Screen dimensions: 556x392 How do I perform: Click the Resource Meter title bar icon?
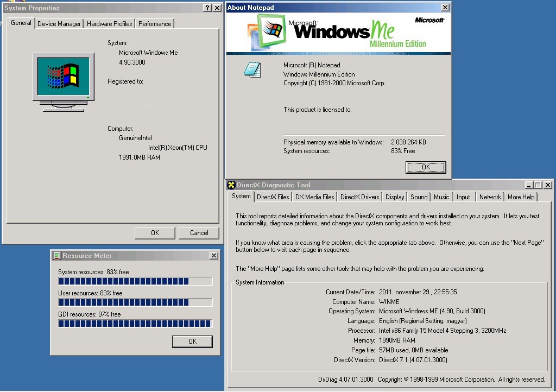(56, 256)
